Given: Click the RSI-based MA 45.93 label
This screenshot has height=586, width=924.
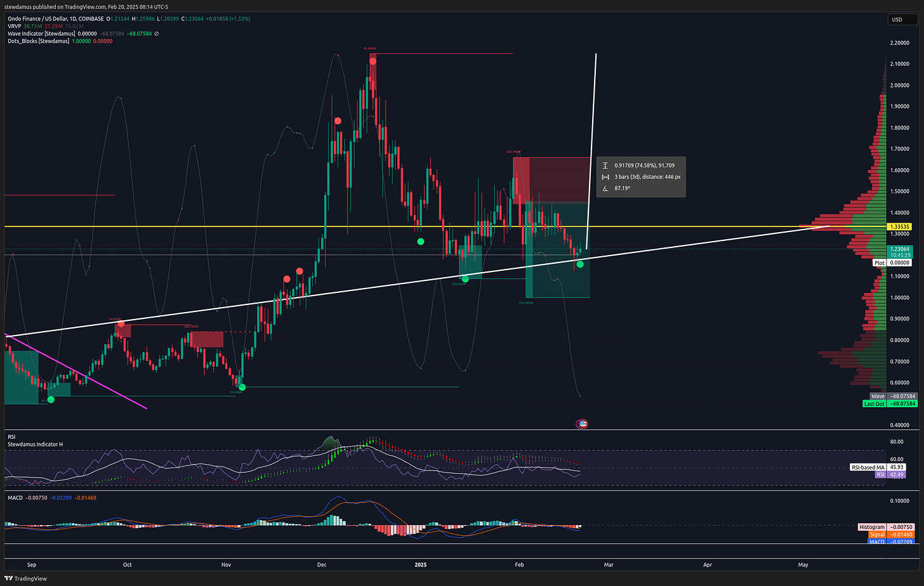Looking at the screenshot, I should 878,467.
